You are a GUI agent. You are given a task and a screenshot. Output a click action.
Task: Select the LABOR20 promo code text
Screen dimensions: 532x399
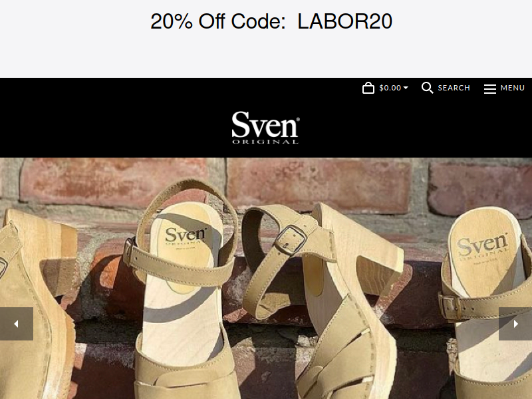pos(344,21)
